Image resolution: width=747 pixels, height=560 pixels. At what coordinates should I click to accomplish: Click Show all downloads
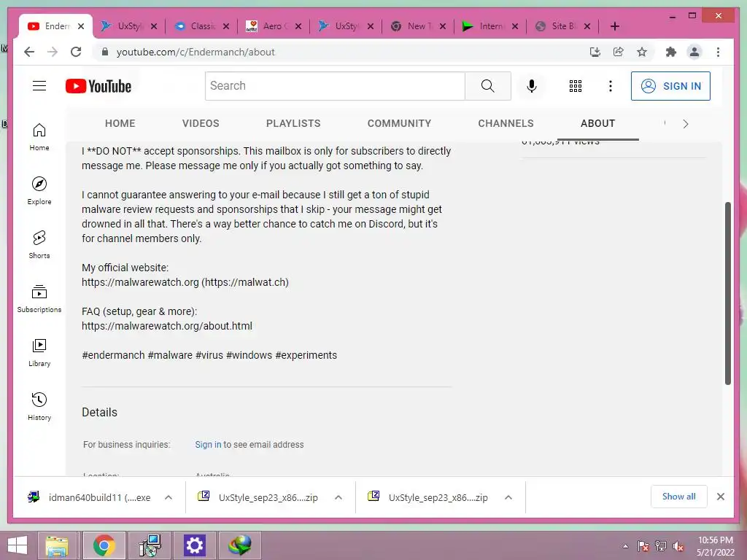(678, 496)
